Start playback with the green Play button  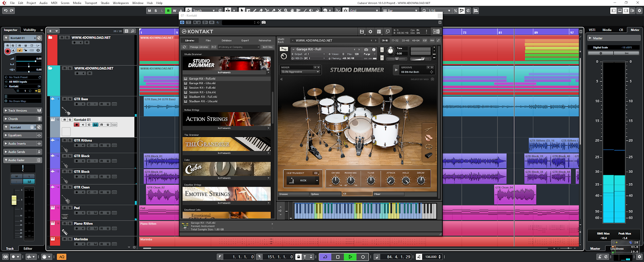[x=350, y=257]
